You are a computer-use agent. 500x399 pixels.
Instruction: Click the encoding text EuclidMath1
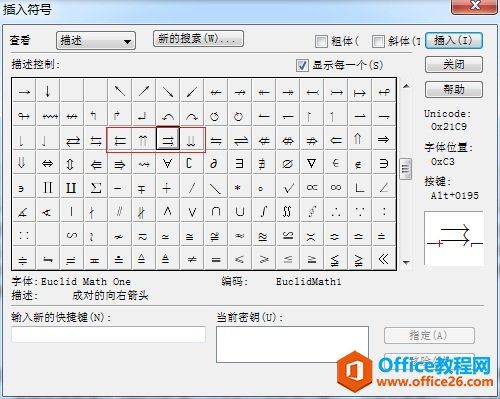308,282
